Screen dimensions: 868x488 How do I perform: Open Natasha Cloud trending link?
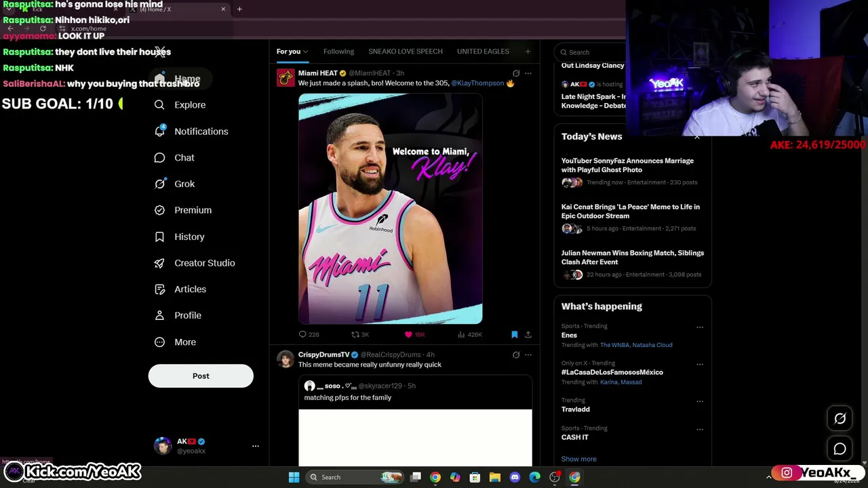point(652,345)
